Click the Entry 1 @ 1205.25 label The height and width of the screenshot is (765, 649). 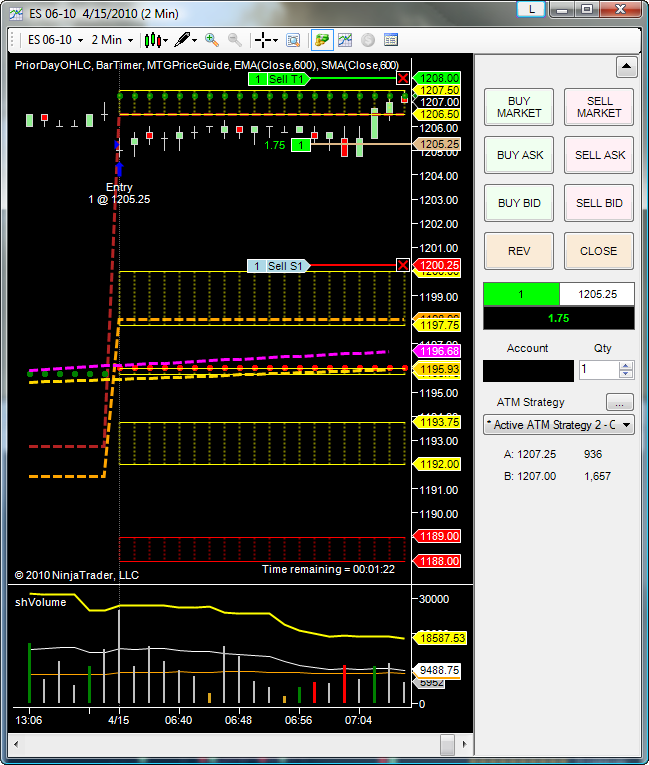(119, 193)
